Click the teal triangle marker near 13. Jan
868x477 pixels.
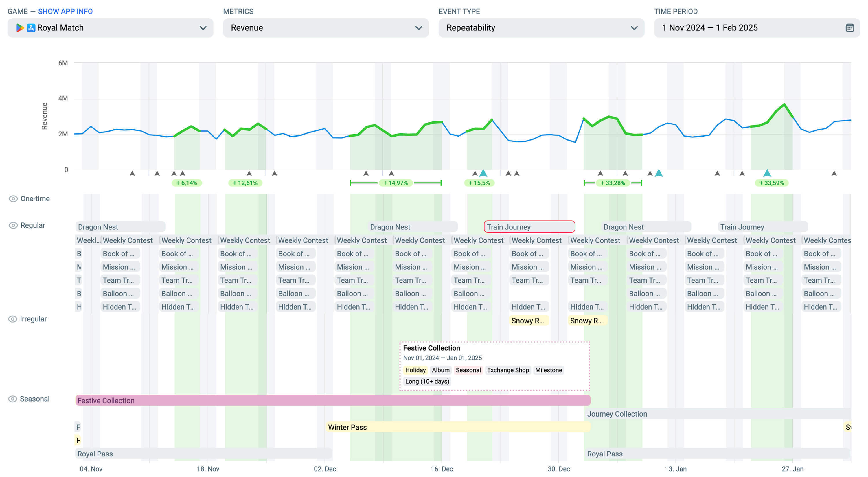(x=659, y=173)
